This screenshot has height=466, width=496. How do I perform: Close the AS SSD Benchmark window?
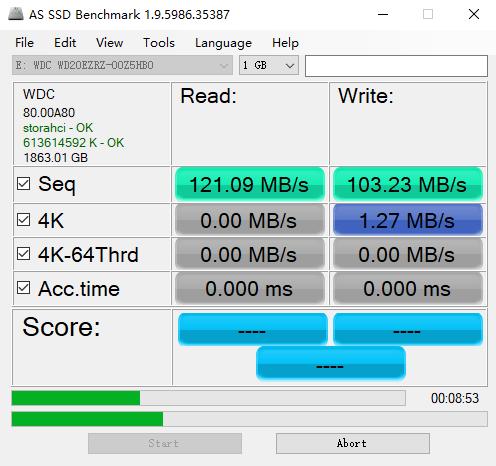pyautogui.click(x=474, y=14)
